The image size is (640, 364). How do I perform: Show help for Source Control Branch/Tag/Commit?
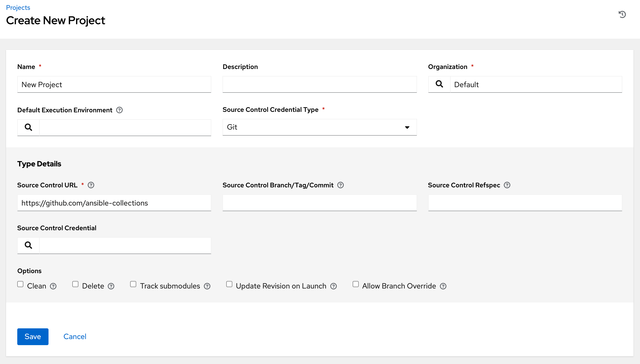pos(340,185)
